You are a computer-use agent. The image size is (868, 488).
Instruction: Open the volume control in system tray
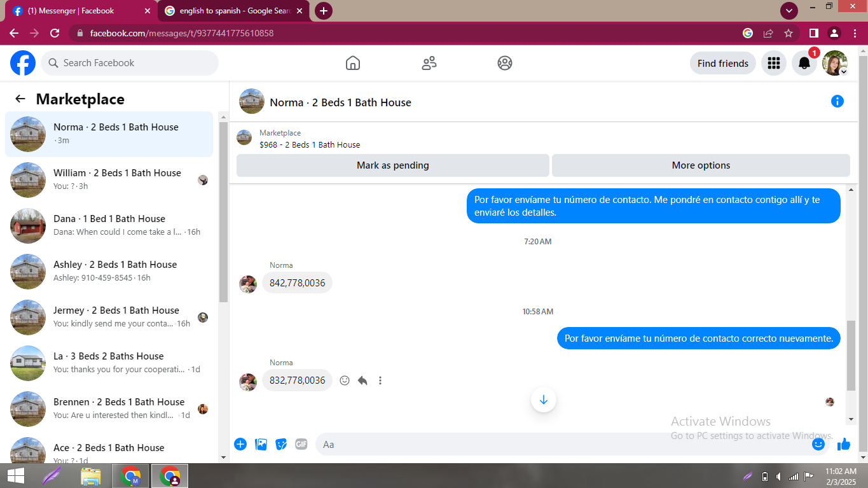(779, 477)
